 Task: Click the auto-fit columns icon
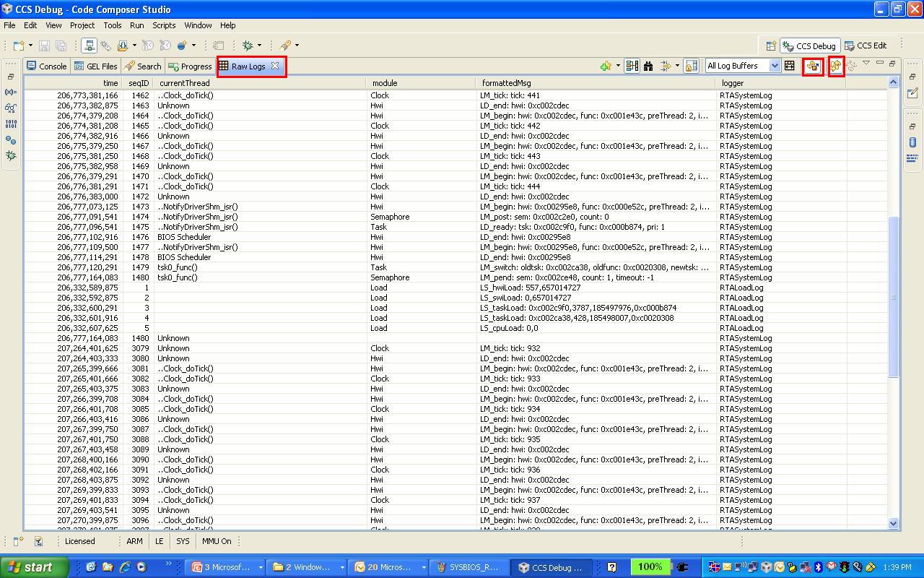[x=790, y=66]
